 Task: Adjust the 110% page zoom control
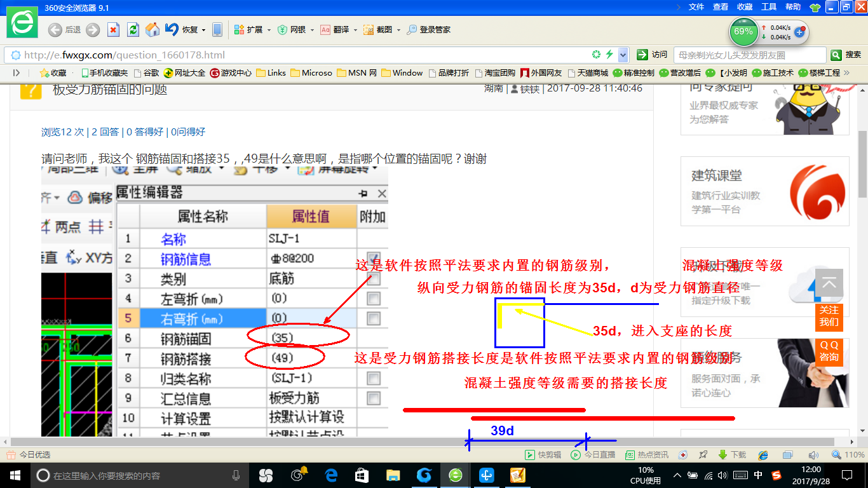click(x=848, y=455)
